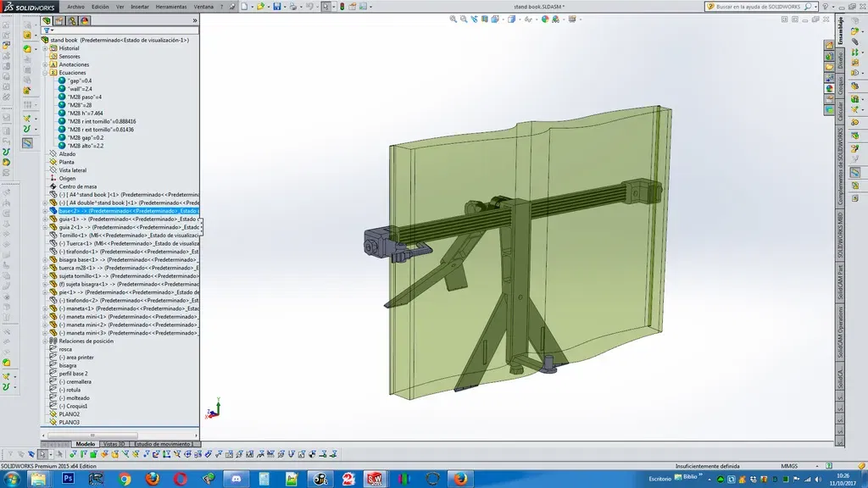Launch Firefox from the taskbar
The height and width of the screenshot is (488, 868).
(x=152, y=479)
